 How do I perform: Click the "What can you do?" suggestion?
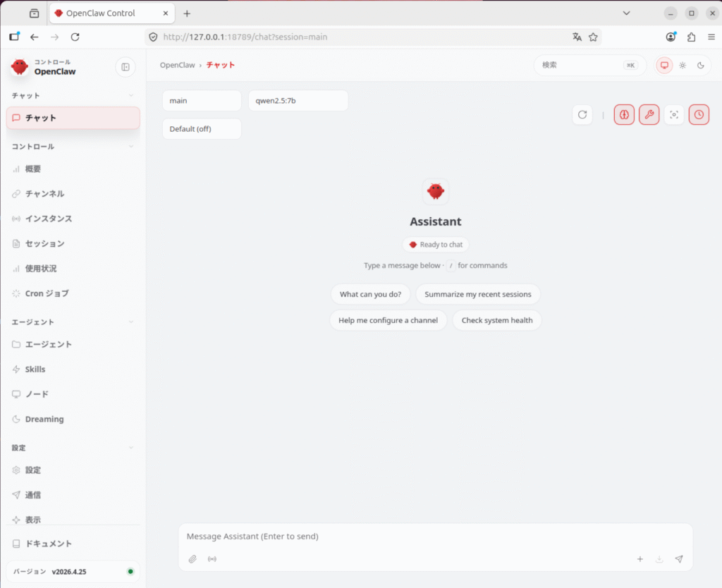point(370,294)
